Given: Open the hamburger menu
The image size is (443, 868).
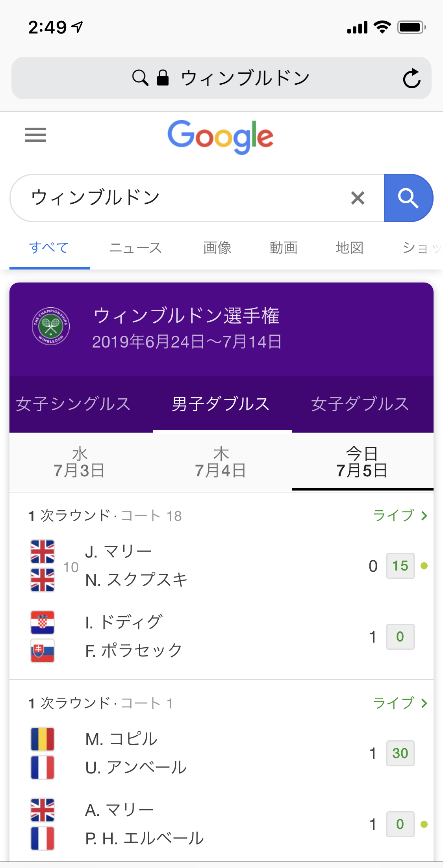Looking at the screenshot, I should pyautogui.click(x=35, y=135).
